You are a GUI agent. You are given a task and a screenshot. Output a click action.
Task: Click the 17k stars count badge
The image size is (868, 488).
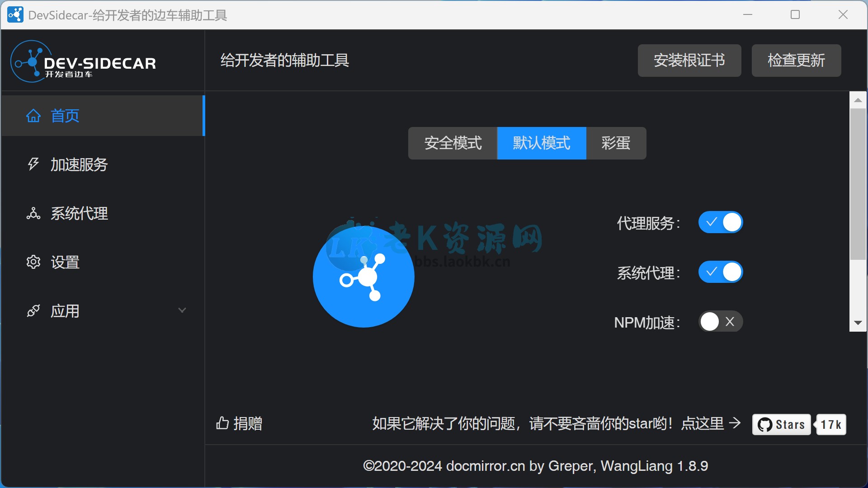831,424
